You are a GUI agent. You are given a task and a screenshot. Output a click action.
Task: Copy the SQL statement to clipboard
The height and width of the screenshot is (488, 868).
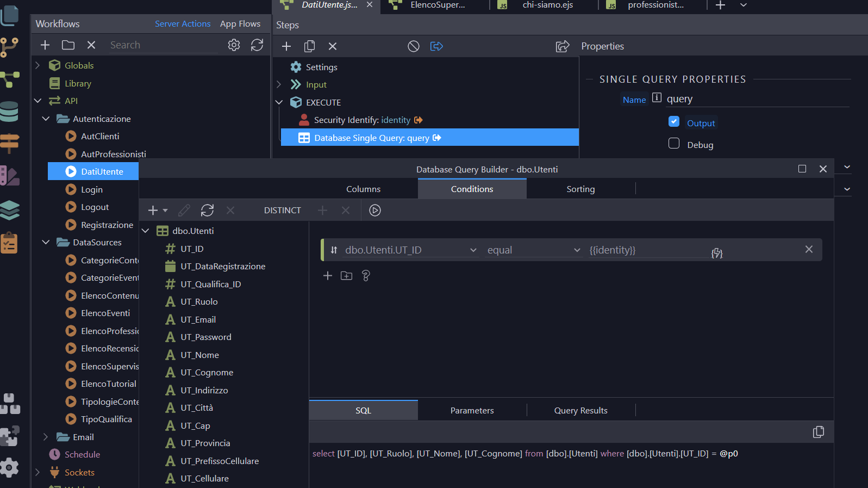click(818, 432)
